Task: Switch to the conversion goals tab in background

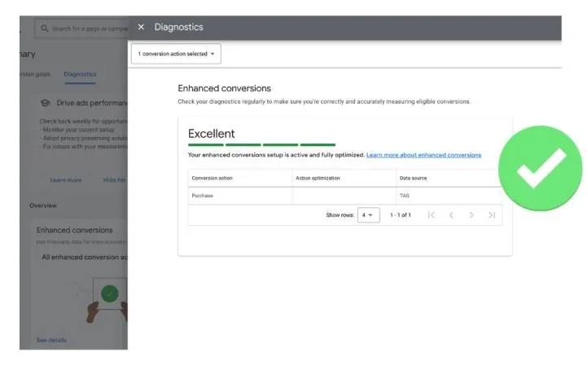Action: (35, 74)
